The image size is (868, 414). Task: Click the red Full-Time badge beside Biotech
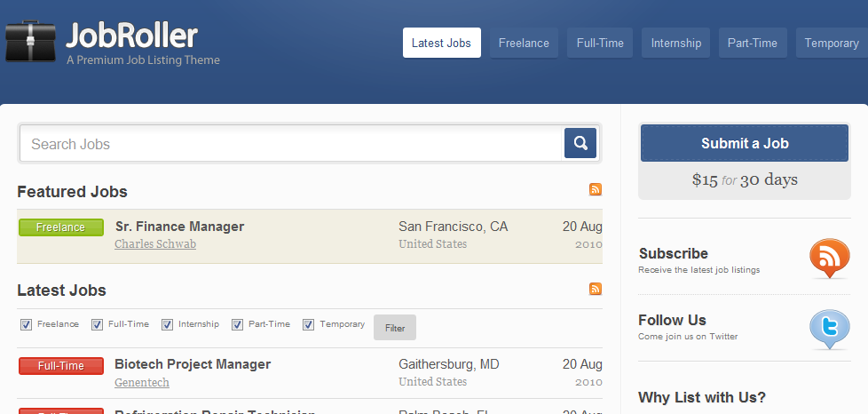[x=61, y=366]
